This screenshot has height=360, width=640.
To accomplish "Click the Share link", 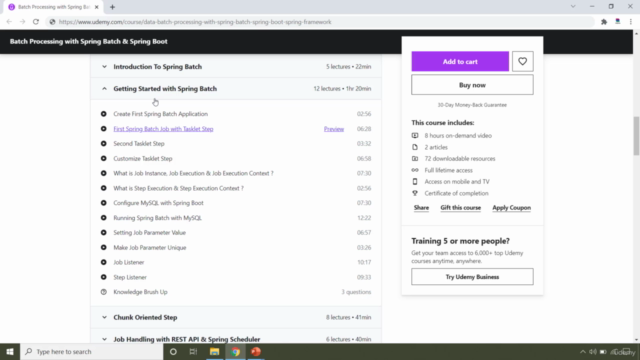I will click(421, 208).
